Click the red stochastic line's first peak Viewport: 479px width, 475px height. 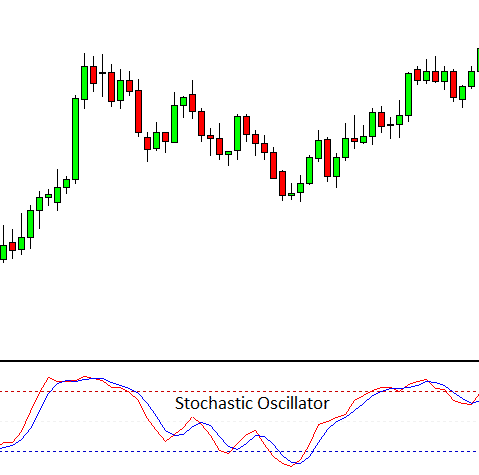coord(49,378)
